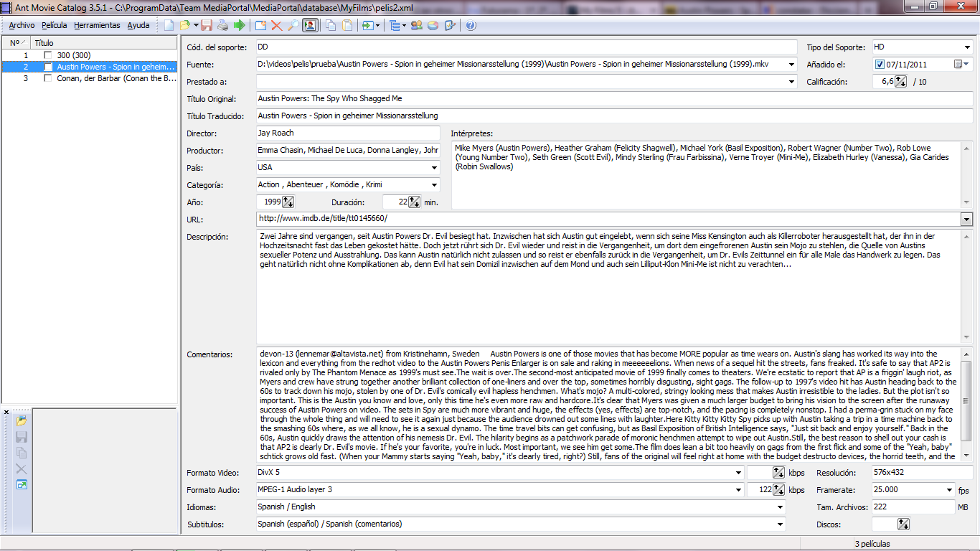The width and height of the screenshot is (980, 551).
Task: Open Help via the question mark icon
Action: [x=471, y=26]
